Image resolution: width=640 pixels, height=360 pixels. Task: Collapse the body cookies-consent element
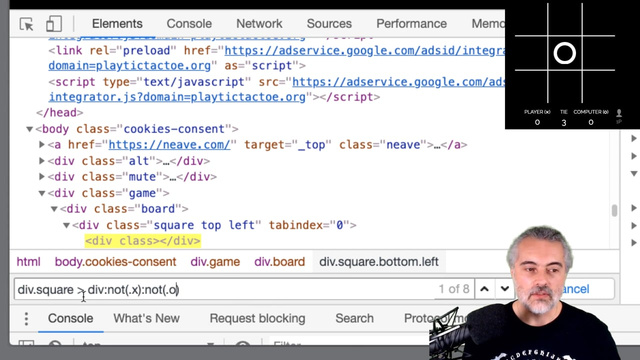(29, 129)
